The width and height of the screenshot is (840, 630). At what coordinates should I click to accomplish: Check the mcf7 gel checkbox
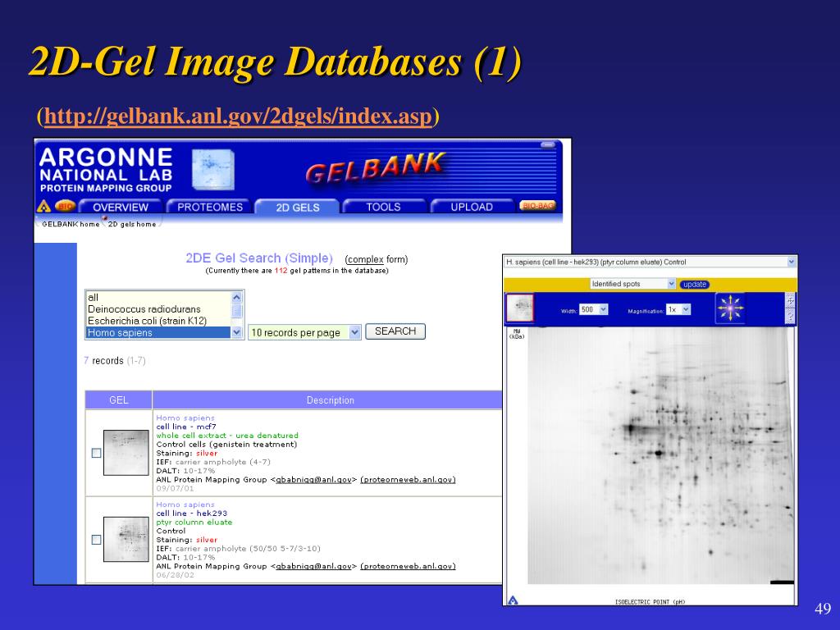tap(97, 453)
